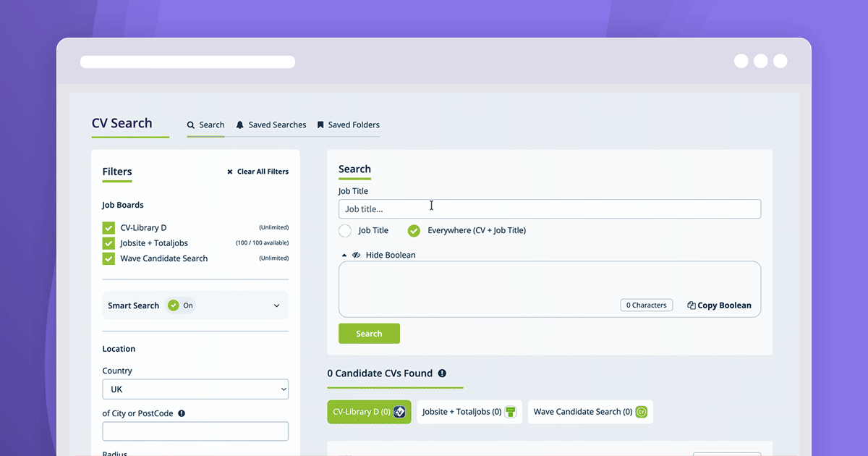Click the bell icon beside Saved Searches
868x456 pixels.
(240, 124)
